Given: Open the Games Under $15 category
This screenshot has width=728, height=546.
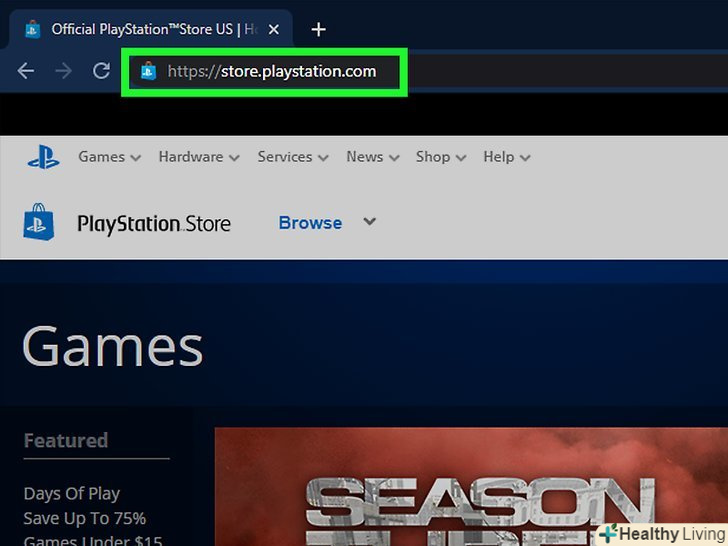Looking at the screenshot, I should [x=93, y=541].
